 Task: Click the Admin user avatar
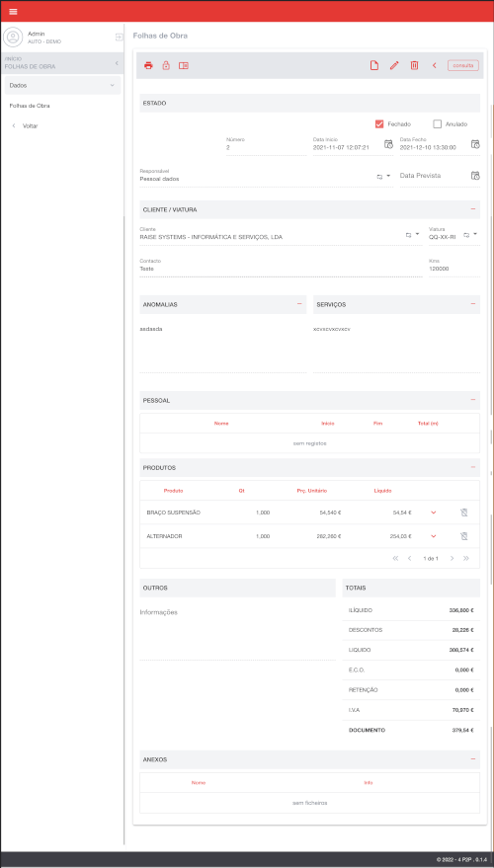[x=12, y=38]
